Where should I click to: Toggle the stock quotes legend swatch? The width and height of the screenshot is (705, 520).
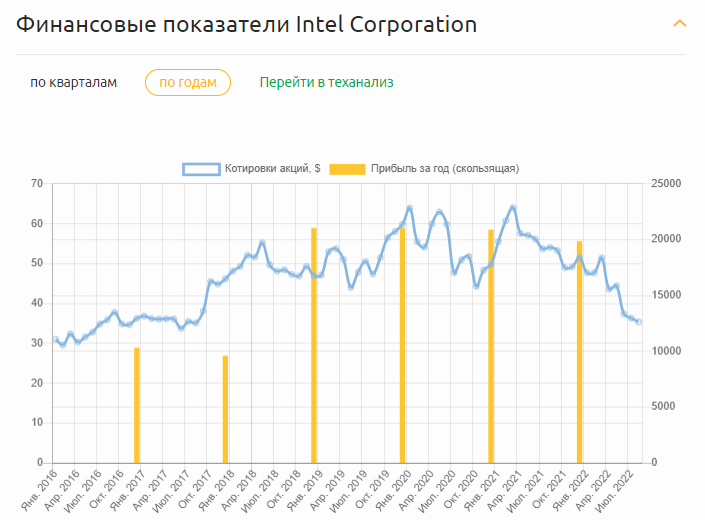[201, 169]
